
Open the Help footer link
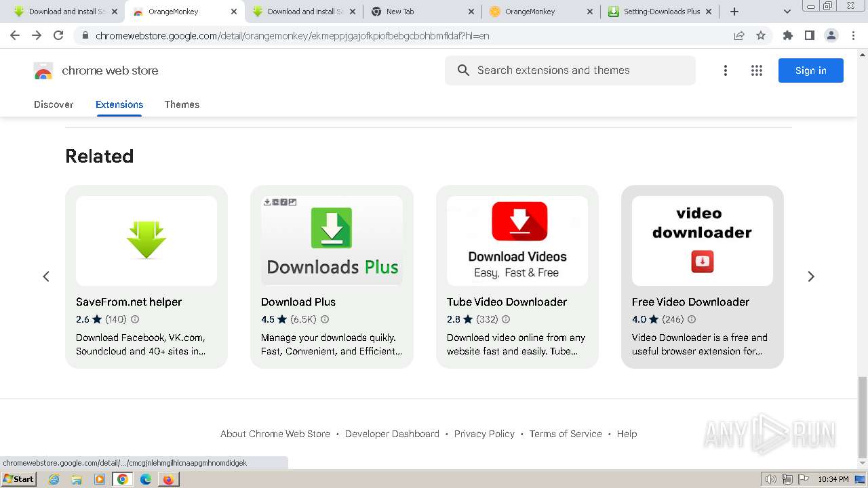point(627,434)
